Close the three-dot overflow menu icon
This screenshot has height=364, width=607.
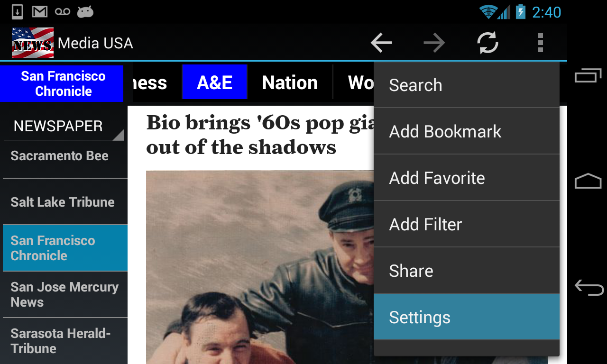(x=540, y=43)
